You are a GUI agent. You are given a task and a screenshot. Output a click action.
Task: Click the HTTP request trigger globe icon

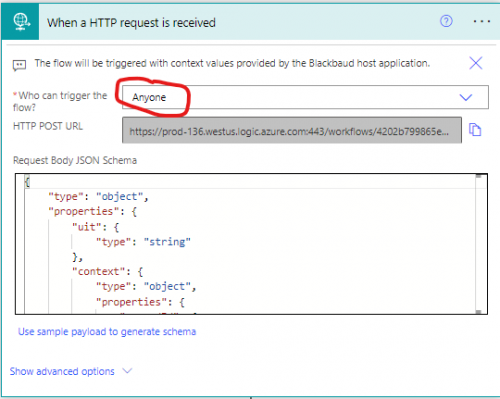tap(21, 22)
